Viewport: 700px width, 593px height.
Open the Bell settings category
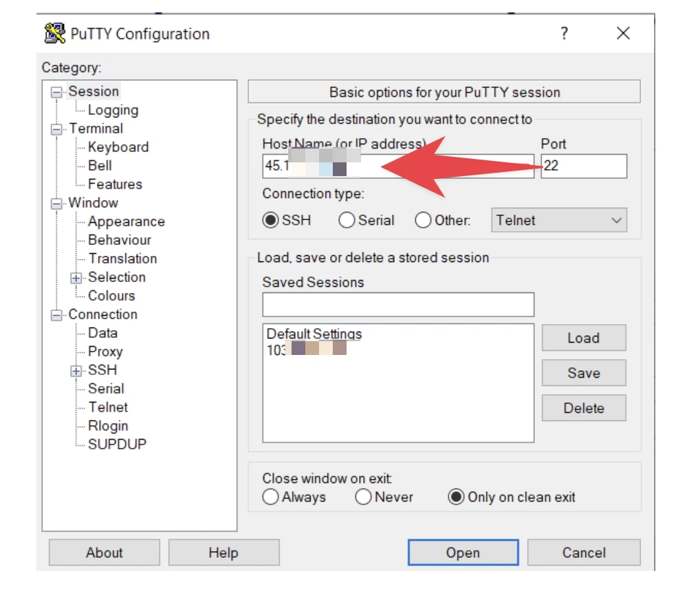coord(100,166)
